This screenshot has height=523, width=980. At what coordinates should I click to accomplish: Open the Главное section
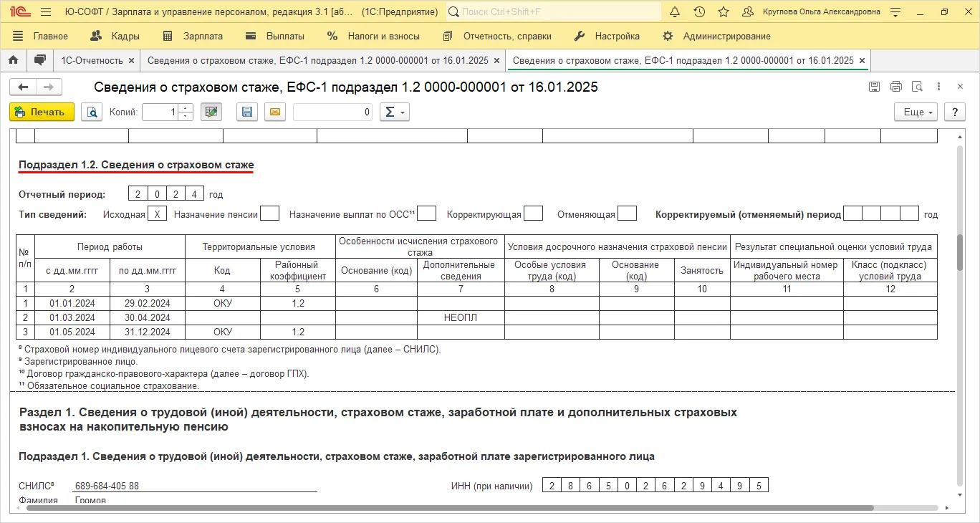(x=41, y=36)
